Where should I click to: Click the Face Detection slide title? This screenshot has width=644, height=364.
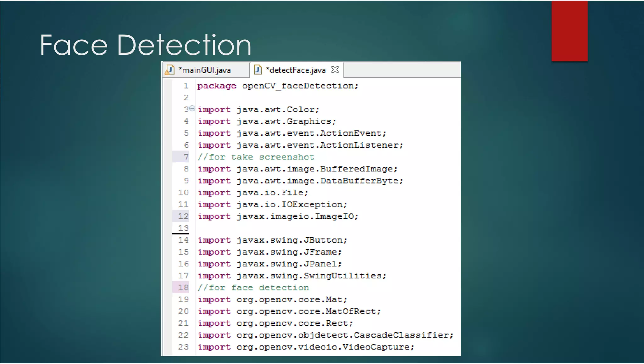(145, 45)
